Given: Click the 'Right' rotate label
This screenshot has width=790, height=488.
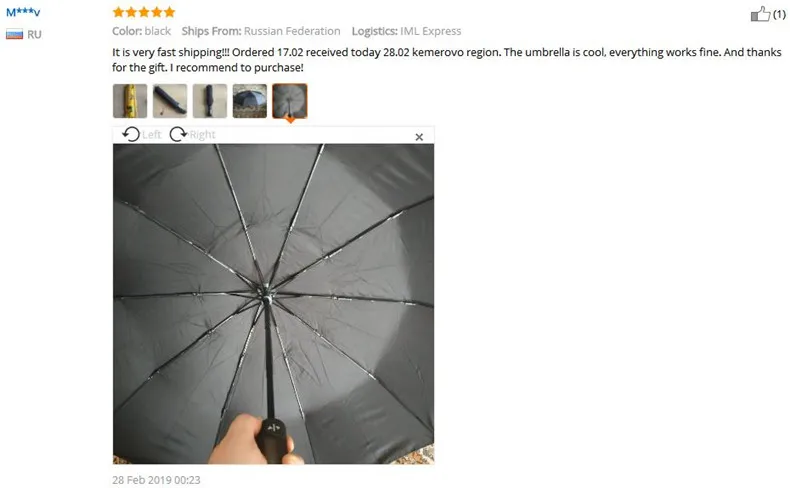Looking at the screenshot, I should [202, 134].
